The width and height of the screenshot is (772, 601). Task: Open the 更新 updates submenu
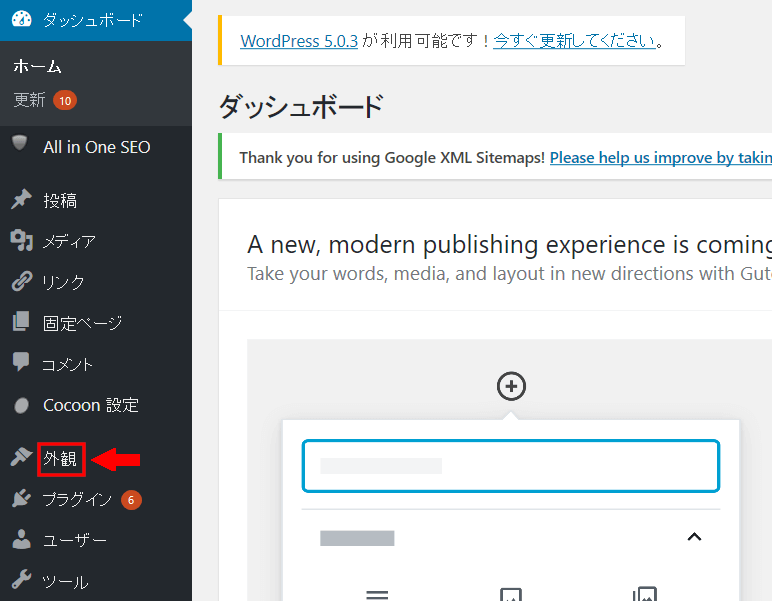tap(30, 100)
